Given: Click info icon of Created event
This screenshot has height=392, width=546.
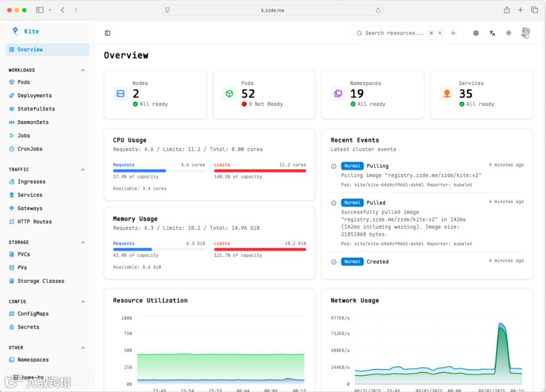Looking at the screenshot, I should 334,262.
